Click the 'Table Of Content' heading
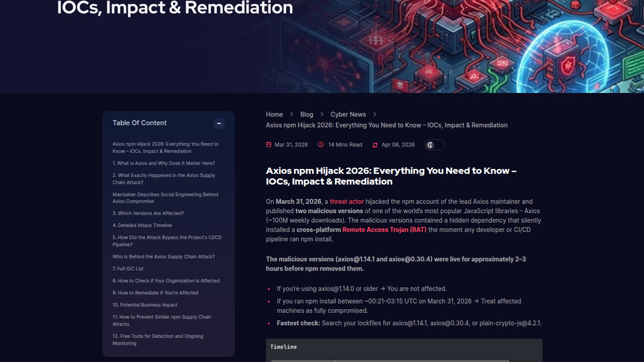 139,123
